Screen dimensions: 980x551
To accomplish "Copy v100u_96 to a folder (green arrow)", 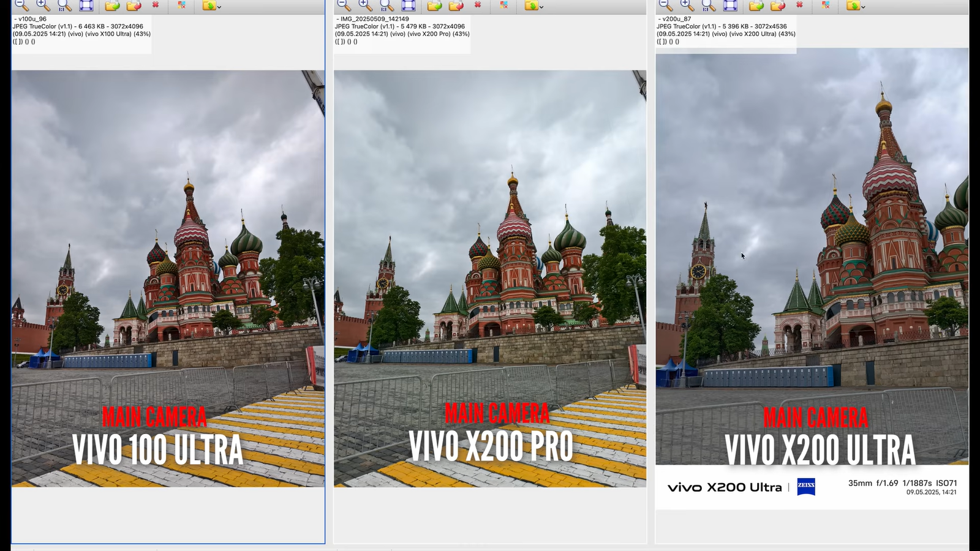I will 112,6.
